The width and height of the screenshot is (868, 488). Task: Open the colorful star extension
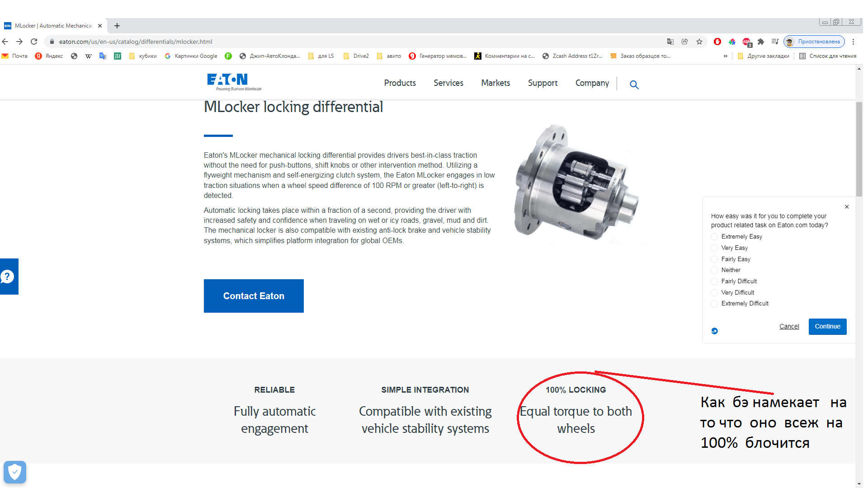[732, 42]
